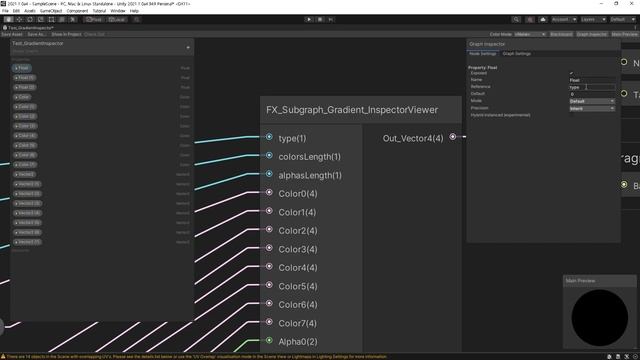Select the Rotate tool in toolbar
Screen dimensions: 640x360
point(30,19)
